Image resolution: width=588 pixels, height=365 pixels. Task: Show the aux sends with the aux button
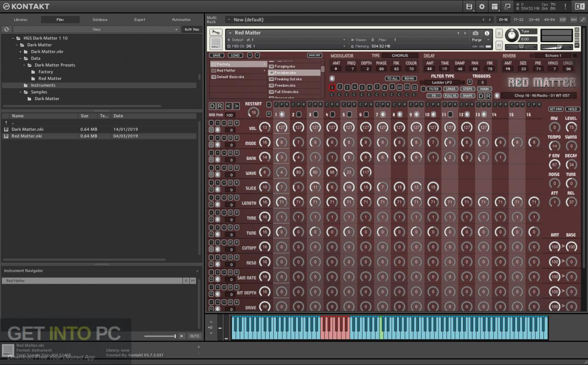pyautogui.click(x=573, y=20)
